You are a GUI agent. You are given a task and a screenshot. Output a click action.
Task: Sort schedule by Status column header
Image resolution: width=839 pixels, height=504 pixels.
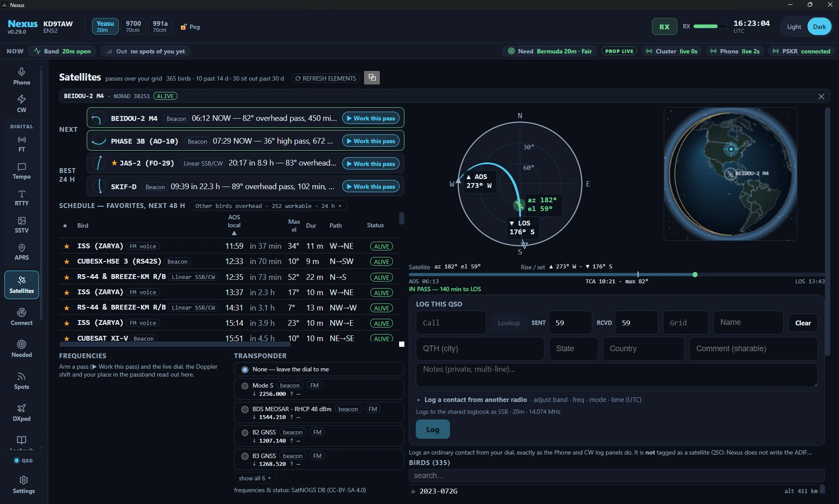[x=375, y=225]
